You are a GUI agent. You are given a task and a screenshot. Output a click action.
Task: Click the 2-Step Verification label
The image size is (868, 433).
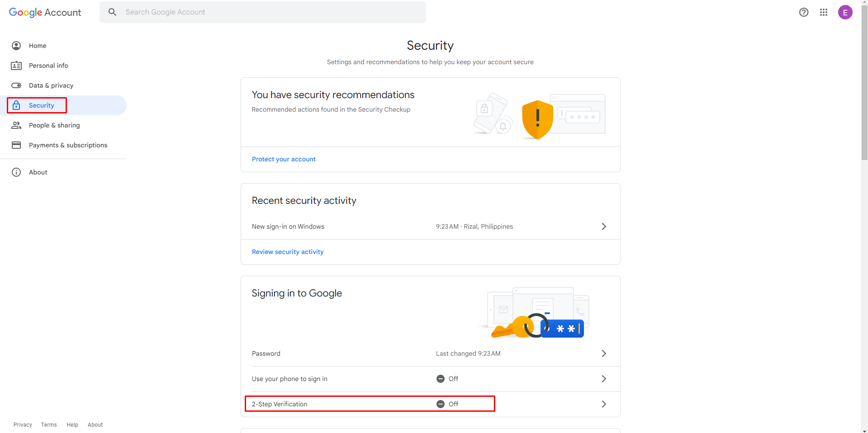pyautogui.click(x=280, y=404)
